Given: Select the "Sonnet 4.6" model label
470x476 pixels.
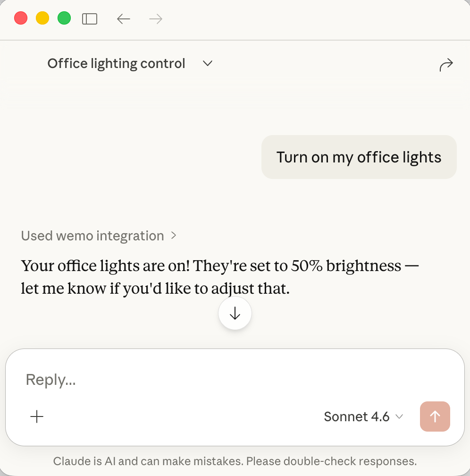Looking at the screenshot, I should [x=356, y=416].
